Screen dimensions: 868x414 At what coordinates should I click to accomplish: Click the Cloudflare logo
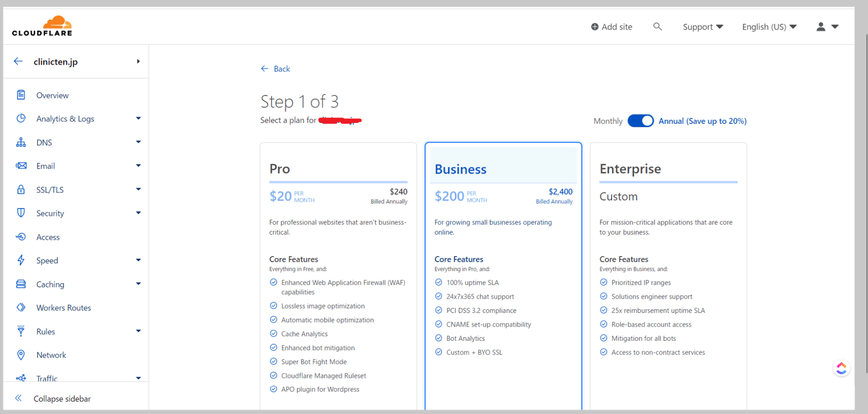42,26
